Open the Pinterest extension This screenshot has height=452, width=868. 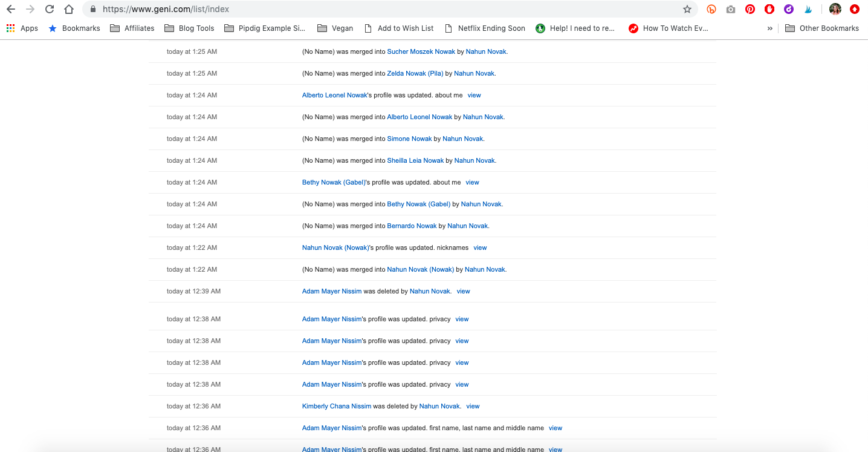point(750,9)
